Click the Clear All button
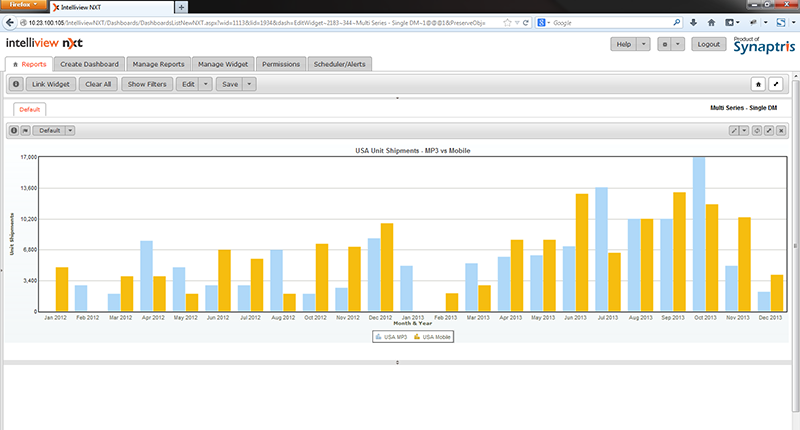The height and width of the screenshot is (430, 800). (98, 85)
